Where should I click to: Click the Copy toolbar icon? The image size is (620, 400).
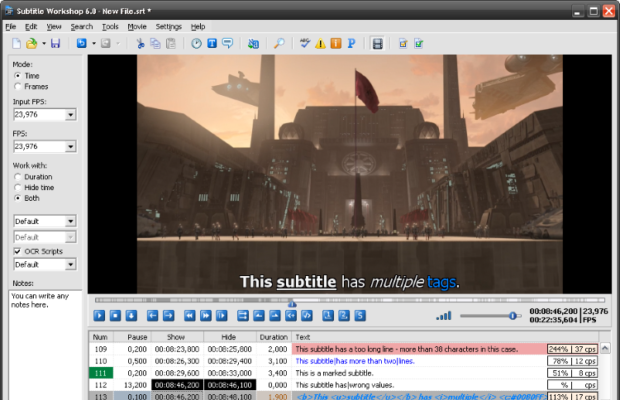[x=155, y=43]
